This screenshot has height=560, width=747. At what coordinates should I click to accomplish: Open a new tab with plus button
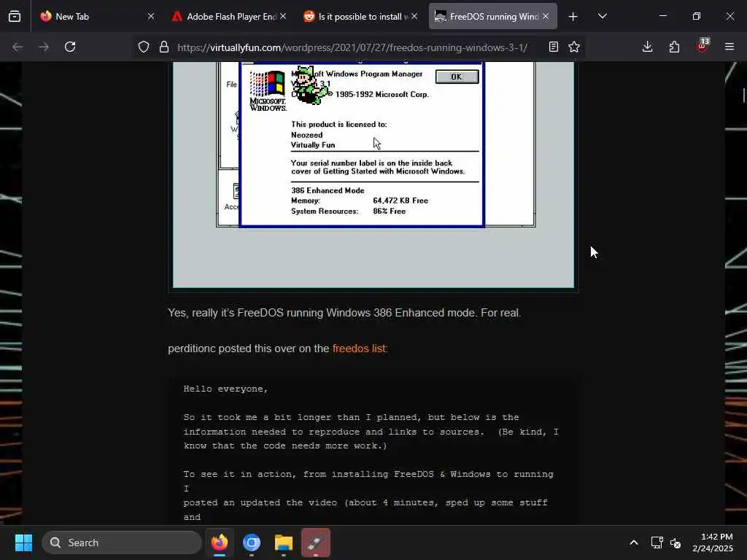pos(573,17)
